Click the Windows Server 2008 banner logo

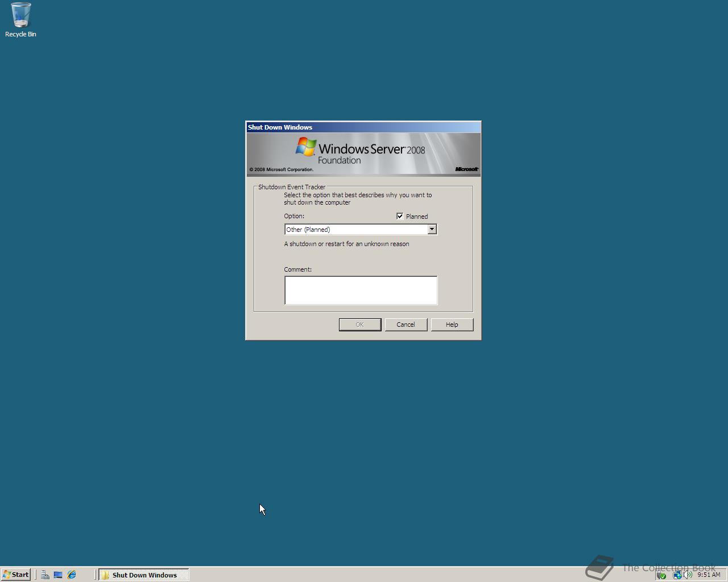point(360,151)
